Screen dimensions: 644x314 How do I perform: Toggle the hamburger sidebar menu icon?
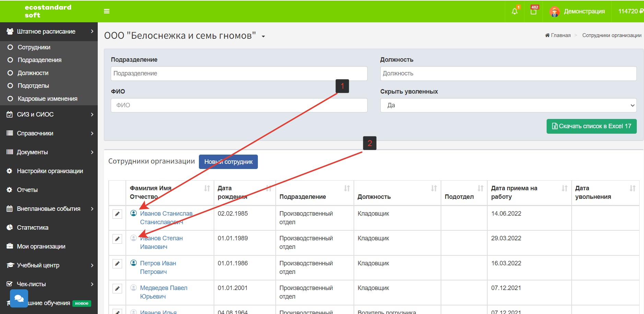pyautogui.click(x=107, y=11)
